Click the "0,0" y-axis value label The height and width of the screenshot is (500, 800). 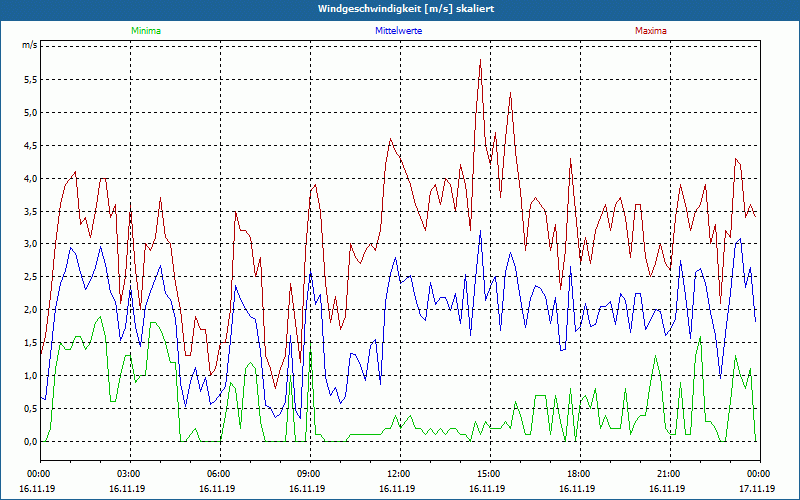[x=29, y=442]
